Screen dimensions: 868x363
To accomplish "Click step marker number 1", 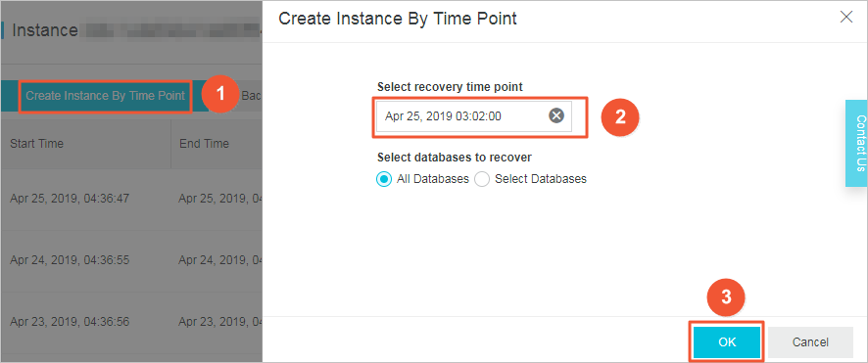I will (220, 95).
